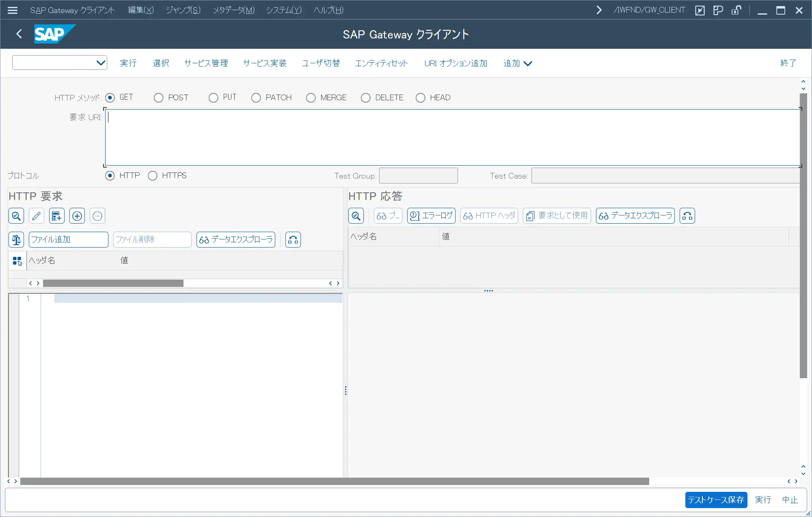Image resolution: width=812 pixels, height=517 pixels.
Task: Click the テストケース保存 button
Action: [x=716, y=500]
